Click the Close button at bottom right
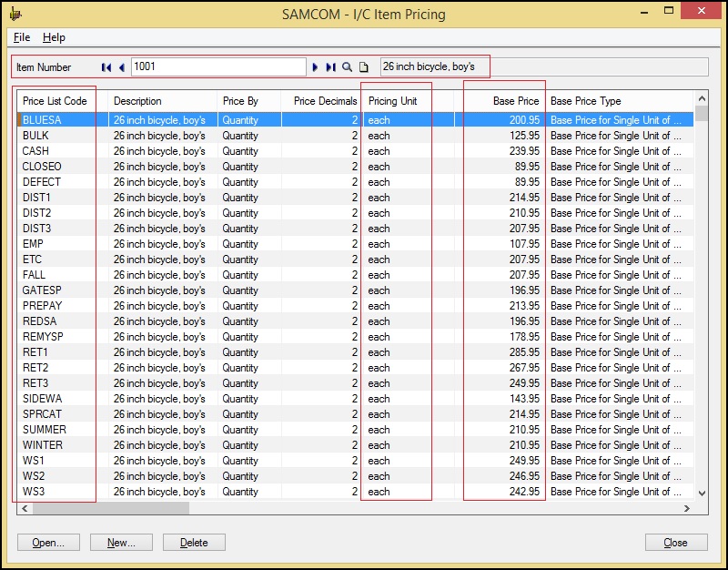This screenshot has width=728, height=570. click(x=675, y=543)
